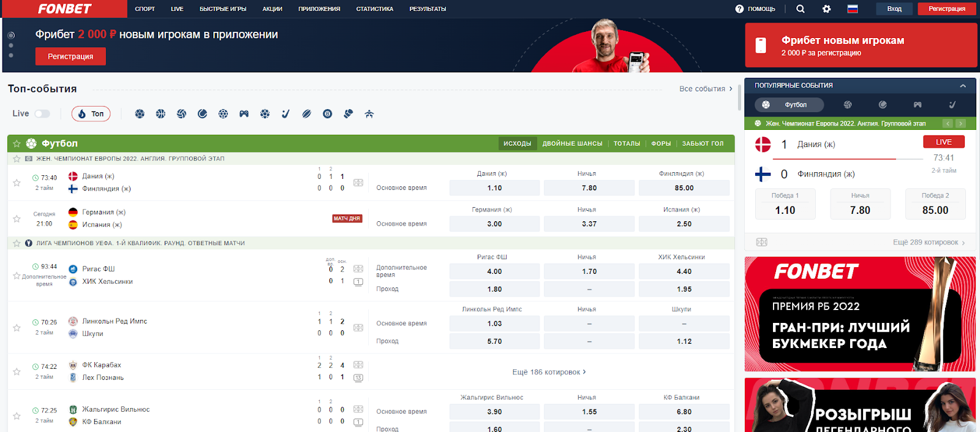The height and width of the screenshot is (432, 980).
Task: Open field icon for ФК Карабах row
Action: [x=358, y=365]
